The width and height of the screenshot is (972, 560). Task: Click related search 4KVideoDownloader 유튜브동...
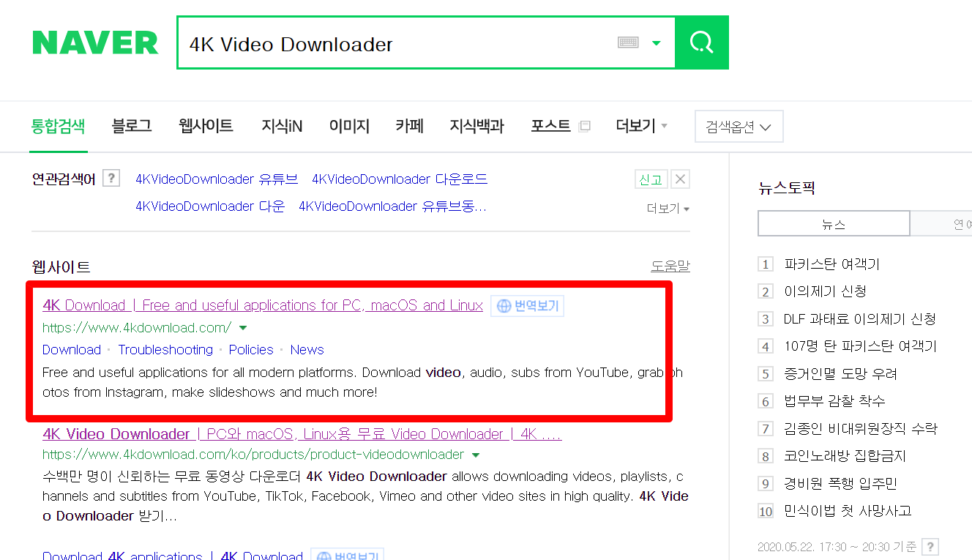coord(392,206)
